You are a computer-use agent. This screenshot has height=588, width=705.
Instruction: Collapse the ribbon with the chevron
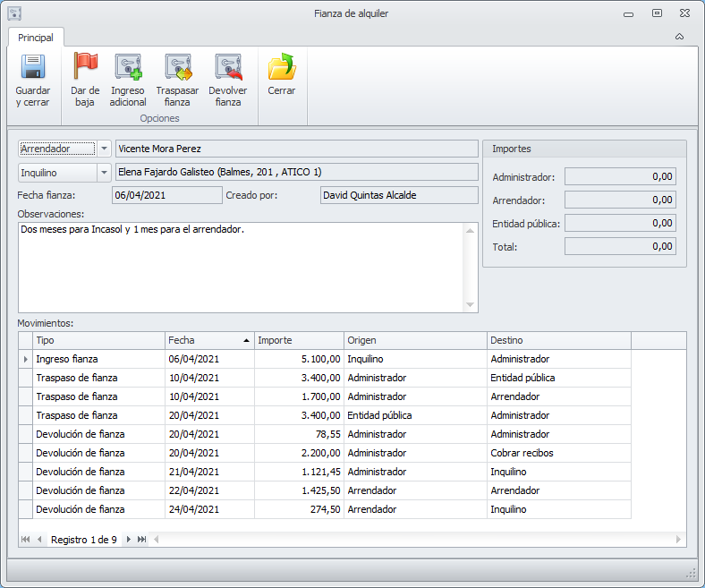tap(679, 37)
